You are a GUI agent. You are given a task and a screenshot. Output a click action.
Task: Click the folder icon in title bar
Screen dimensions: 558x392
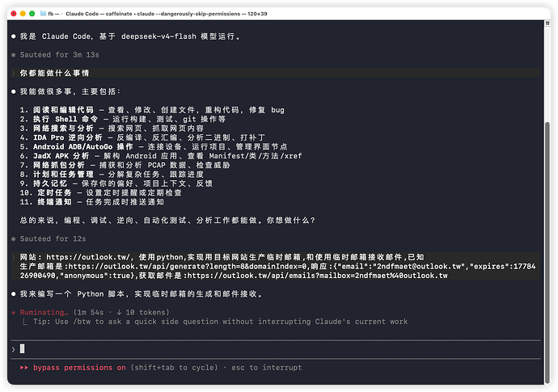(43, 14)
